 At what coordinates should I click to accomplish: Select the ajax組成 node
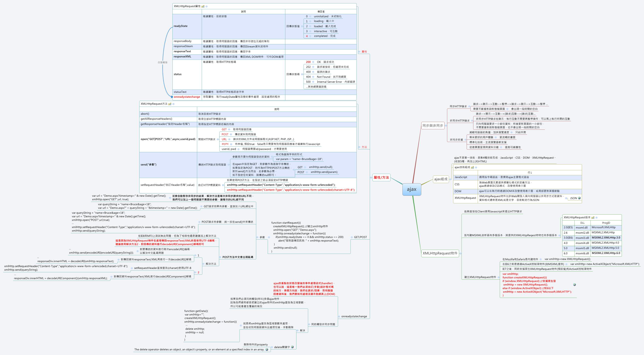click(x=441, y=179)
